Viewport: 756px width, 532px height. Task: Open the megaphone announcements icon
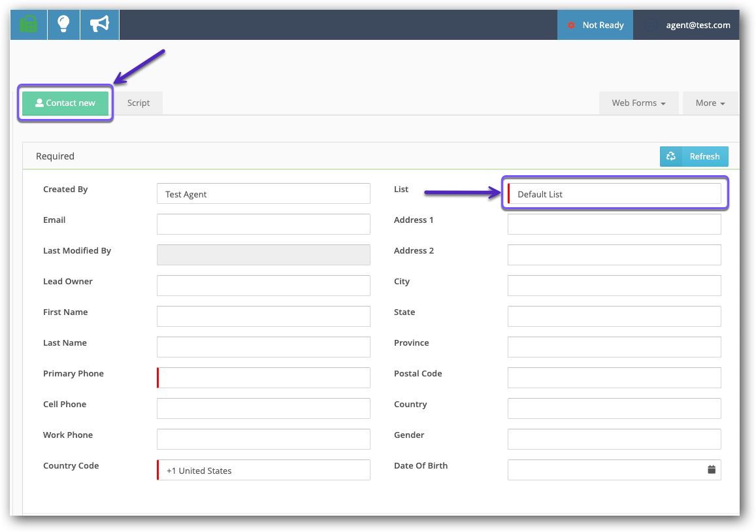coord(99,25)
